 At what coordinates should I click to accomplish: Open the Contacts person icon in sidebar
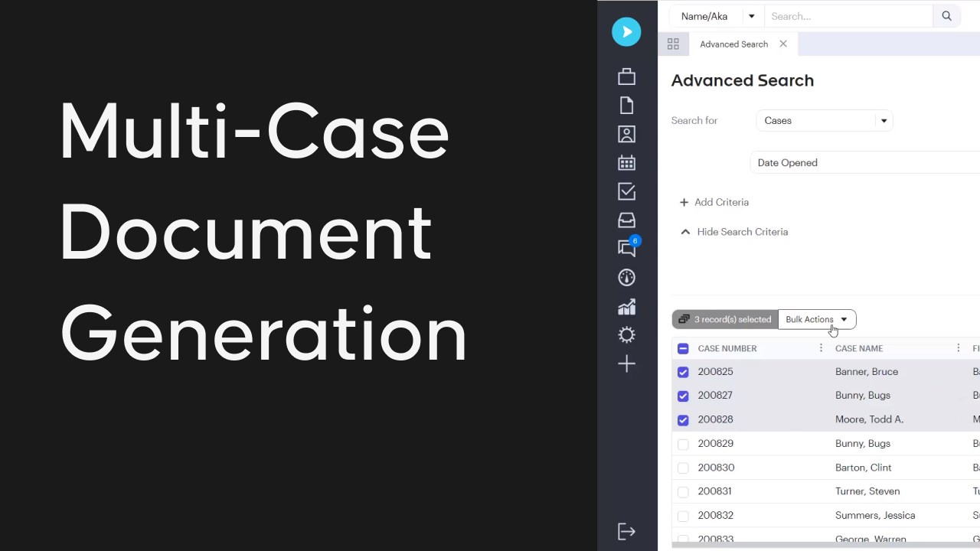click(626, 134)
